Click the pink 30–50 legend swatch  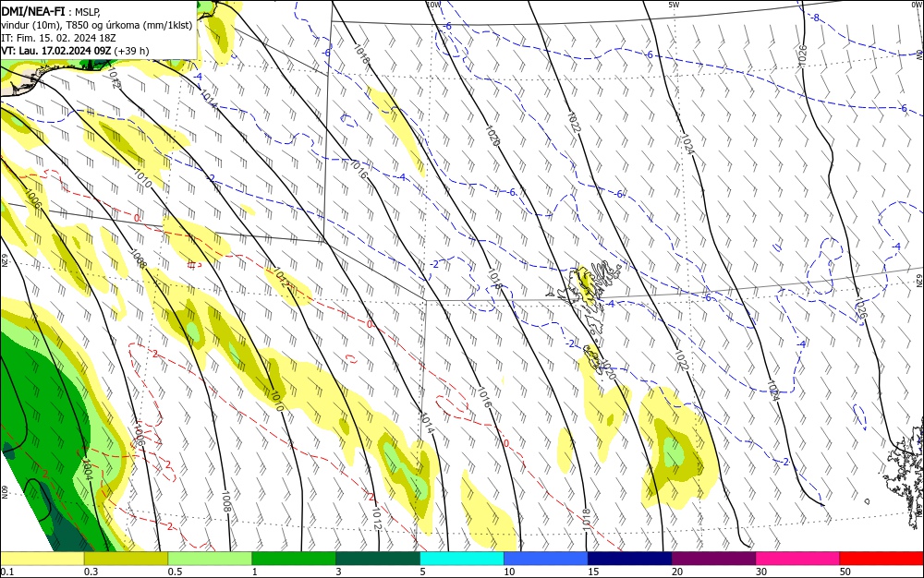point(797,559)
